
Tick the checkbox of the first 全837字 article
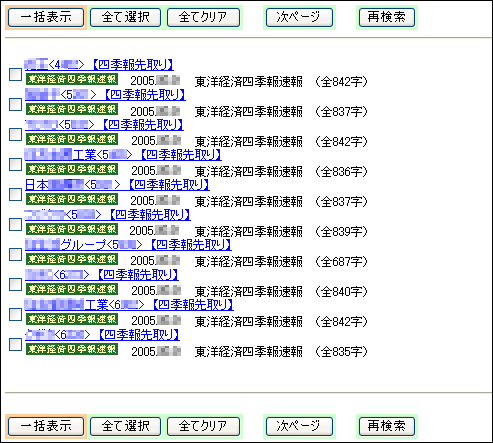15,104
